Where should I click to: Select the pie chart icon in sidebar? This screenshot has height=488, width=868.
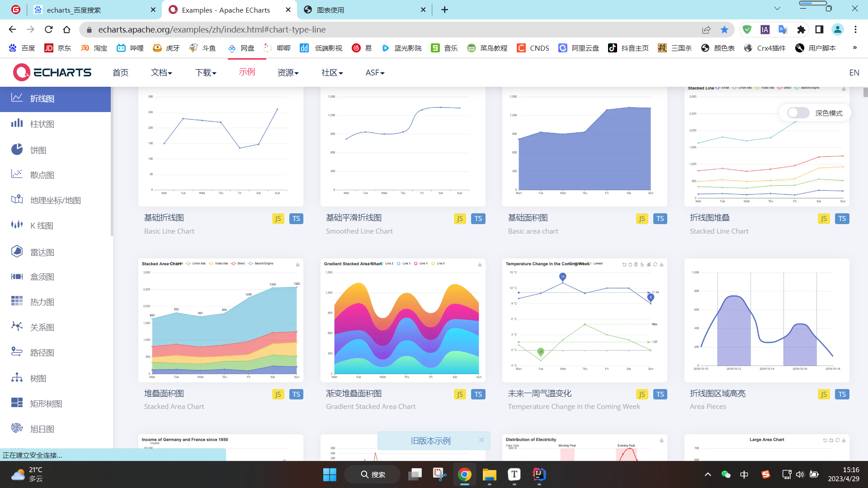tap(17, 150)
